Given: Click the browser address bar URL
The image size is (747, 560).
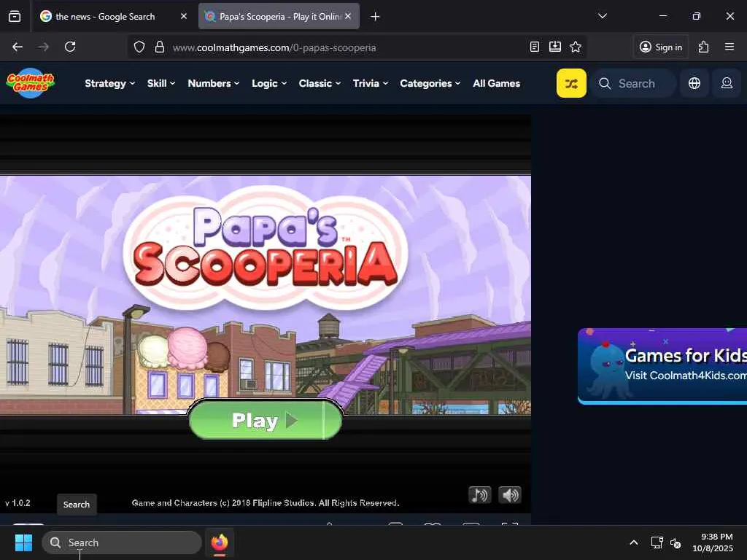Looking at the screenshot, I should [x=274, y=47].
